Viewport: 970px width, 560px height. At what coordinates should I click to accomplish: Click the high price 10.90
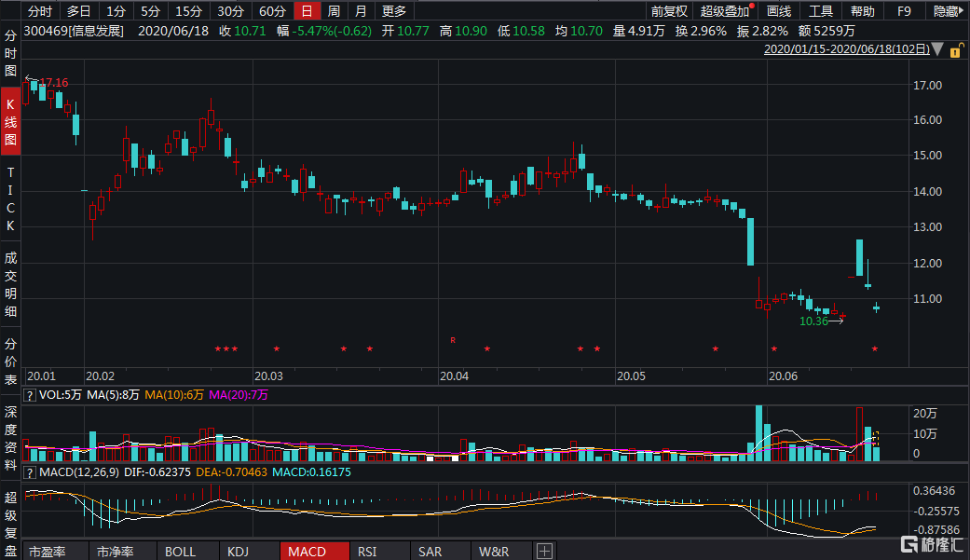pos(471,31)
